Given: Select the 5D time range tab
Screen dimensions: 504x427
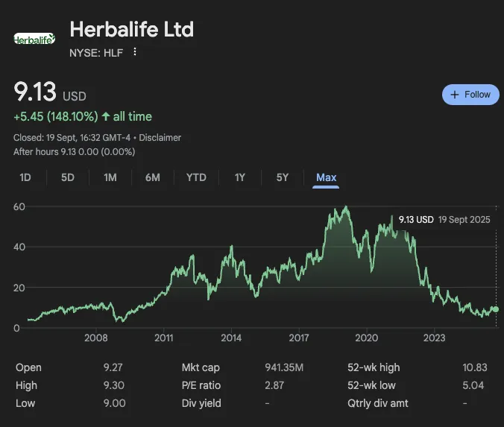Looking at the screenshot, I should coord(68,177).
